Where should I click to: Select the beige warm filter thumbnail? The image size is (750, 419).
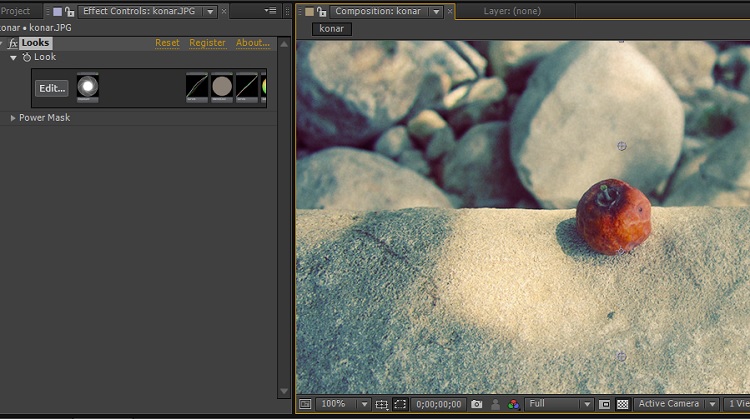point(222,88)
